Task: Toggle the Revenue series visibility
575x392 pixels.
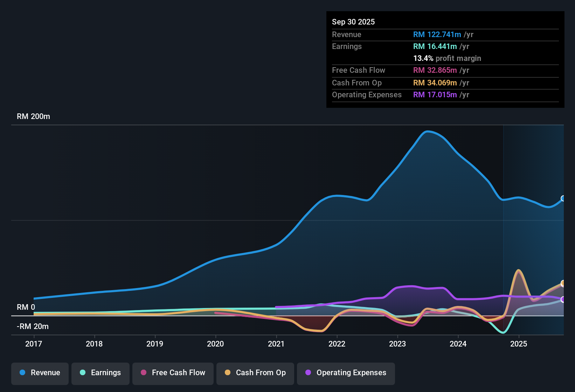Action: (x=40, y=373)
